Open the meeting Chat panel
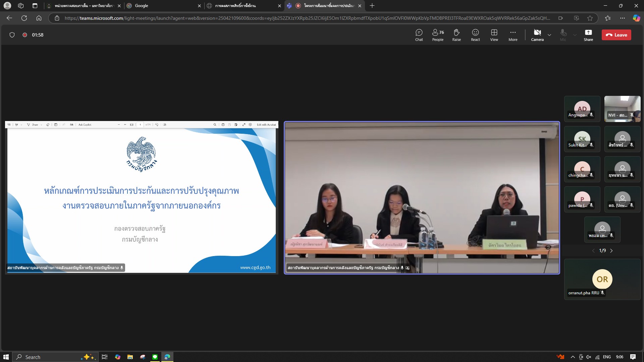This screenshot has width=644, height=362. pos(419,35)
